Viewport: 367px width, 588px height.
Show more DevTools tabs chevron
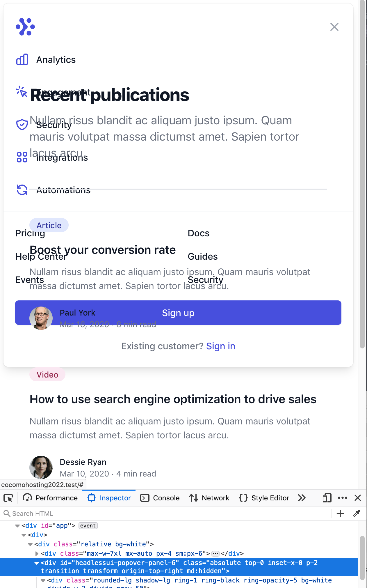pyautogui.click(x=302, y=498)
